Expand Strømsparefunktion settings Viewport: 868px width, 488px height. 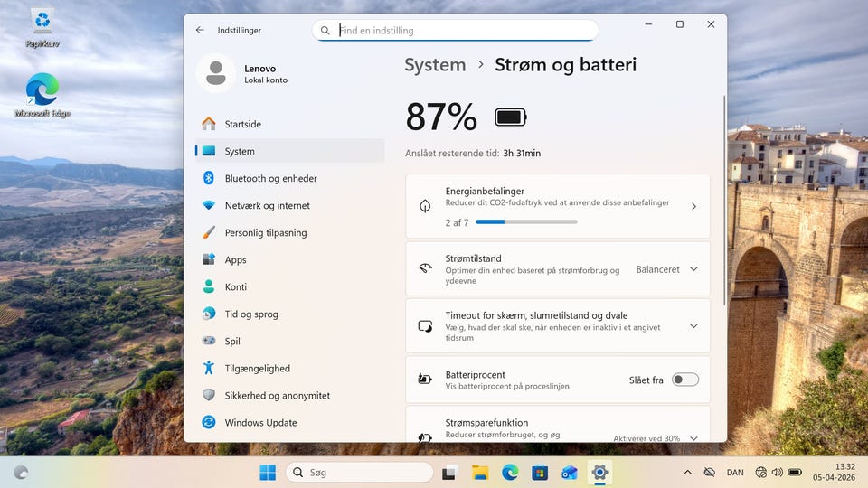[x=693, y=438]
